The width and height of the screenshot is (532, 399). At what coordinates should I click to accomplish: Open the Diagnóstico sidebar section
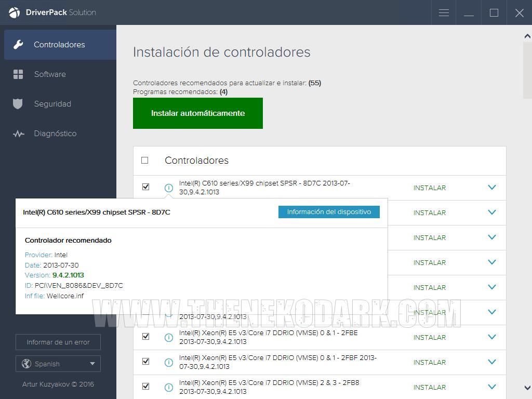(x=60, y=134)
